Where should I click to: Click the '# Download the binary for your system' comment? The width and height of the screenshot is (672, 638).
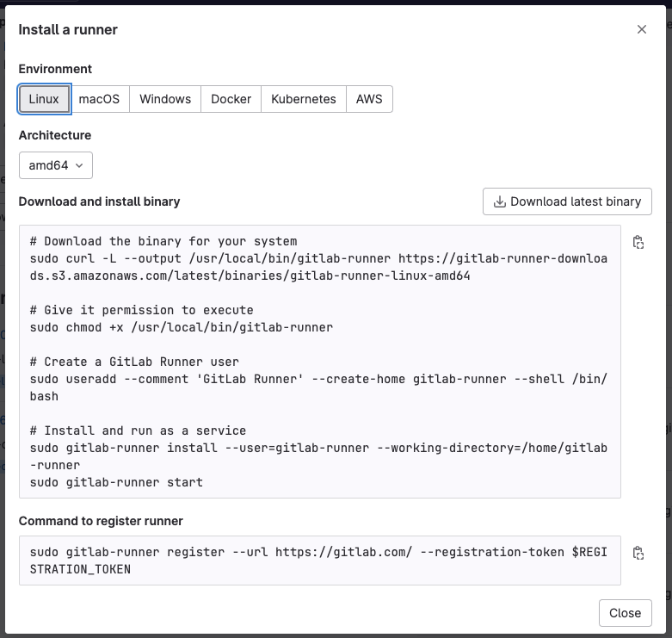(163, 241)
